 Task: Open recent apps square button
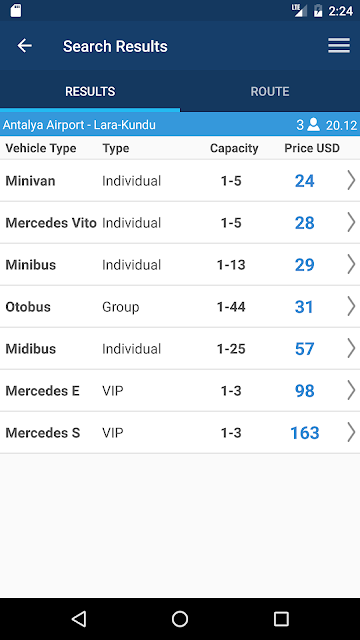pyautogui.click(x=281, y=619)
